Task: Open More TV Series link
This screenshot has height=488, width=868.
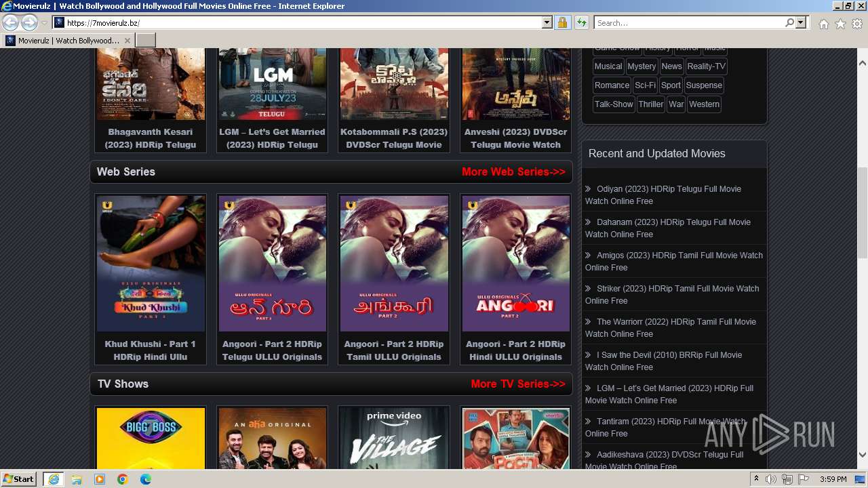Action: 518,384
